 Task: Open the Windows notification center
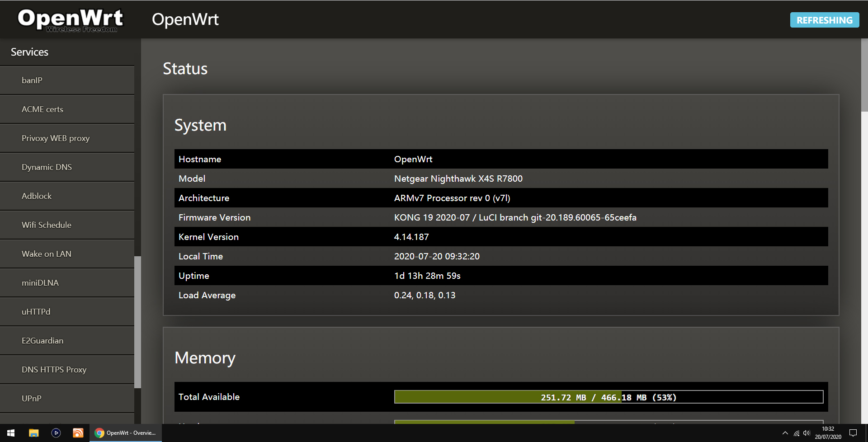pos(853,433)
